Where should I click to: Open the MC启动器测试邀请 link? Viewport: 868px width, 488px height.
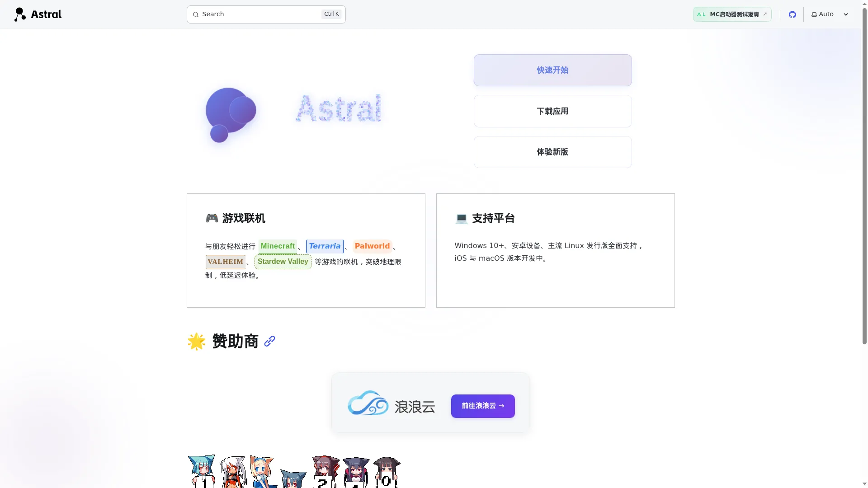(x=732, y=14)
